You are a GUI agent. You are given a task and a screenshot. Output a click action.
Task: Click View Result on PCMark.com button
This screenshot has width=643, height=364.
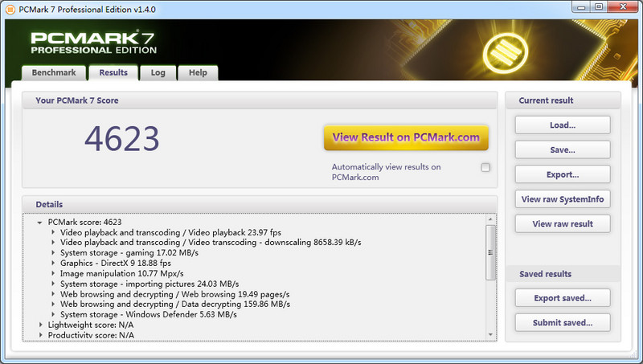[x=406, y=137]
